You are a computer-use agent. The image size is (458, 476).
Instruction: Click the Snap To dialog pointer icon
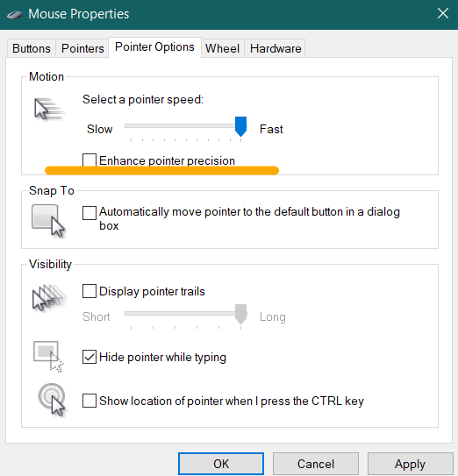48,221
